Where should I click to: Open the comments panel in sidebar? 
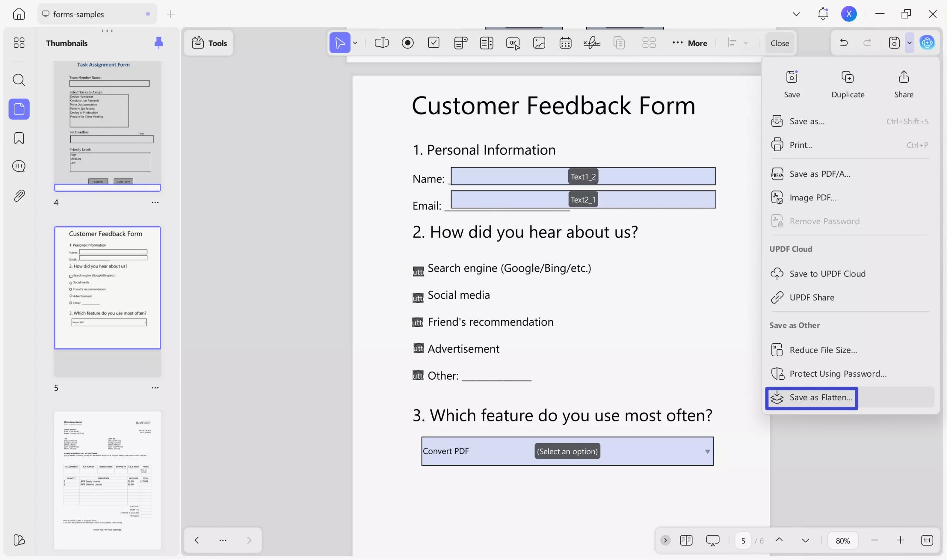coord(18,166)
